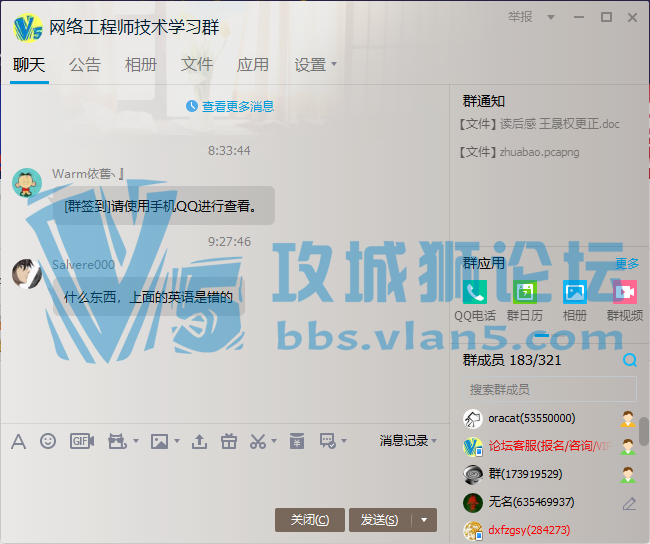Click 查看更多消息 link
The image size is (650, 544).
[x=238, y=107]
